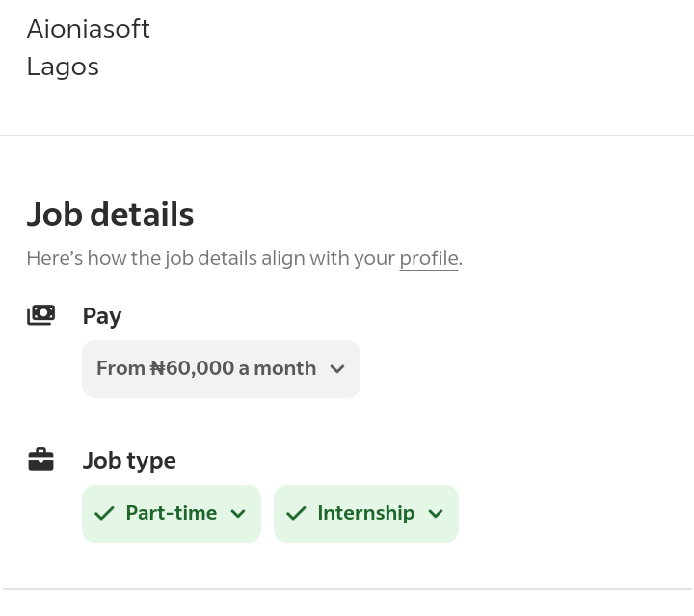
Task: Toggle the Part-time job type chip
Action: (x=172, y=514)
